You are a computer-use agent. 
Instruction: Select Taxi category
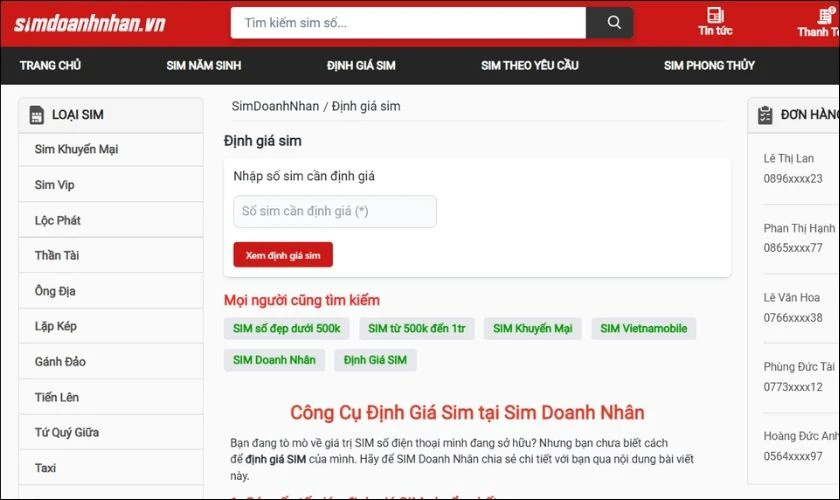(x=111, y=467)
